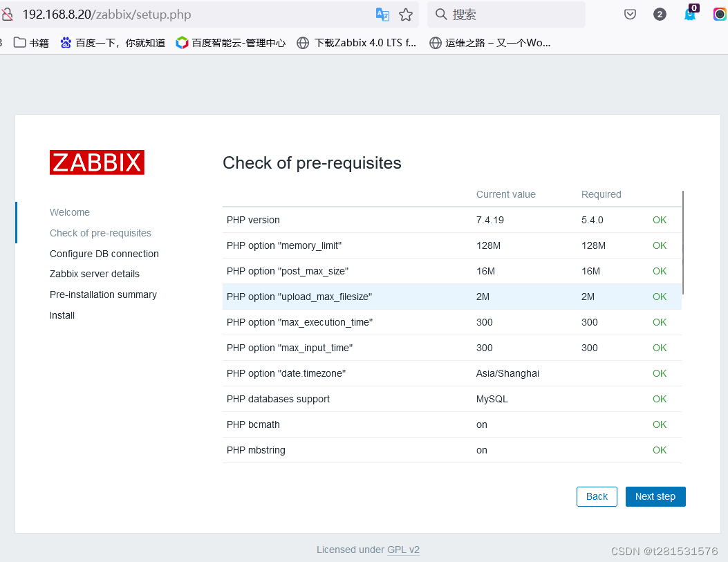Open the 百度一下 bookmark
728x562 pixels.
113,43
